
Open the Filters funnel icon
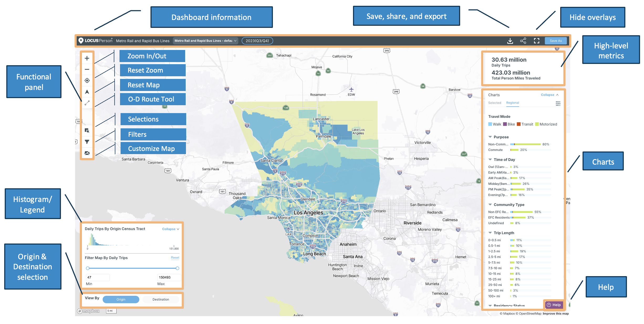tap(87, 142)
